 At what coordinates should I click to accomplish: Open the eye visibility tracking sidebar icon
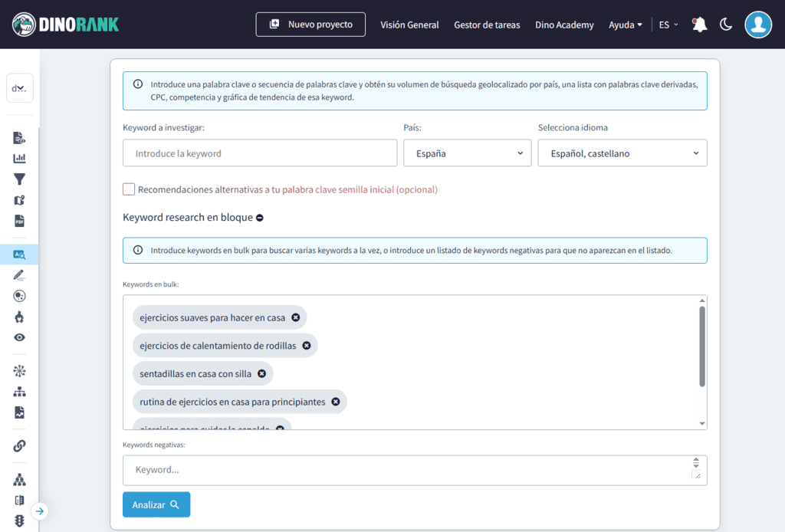click(20, 337)
